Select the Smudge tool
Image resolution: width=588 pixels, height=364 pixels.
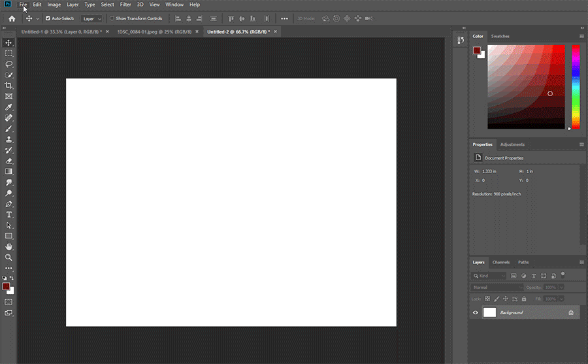point(8,182)
